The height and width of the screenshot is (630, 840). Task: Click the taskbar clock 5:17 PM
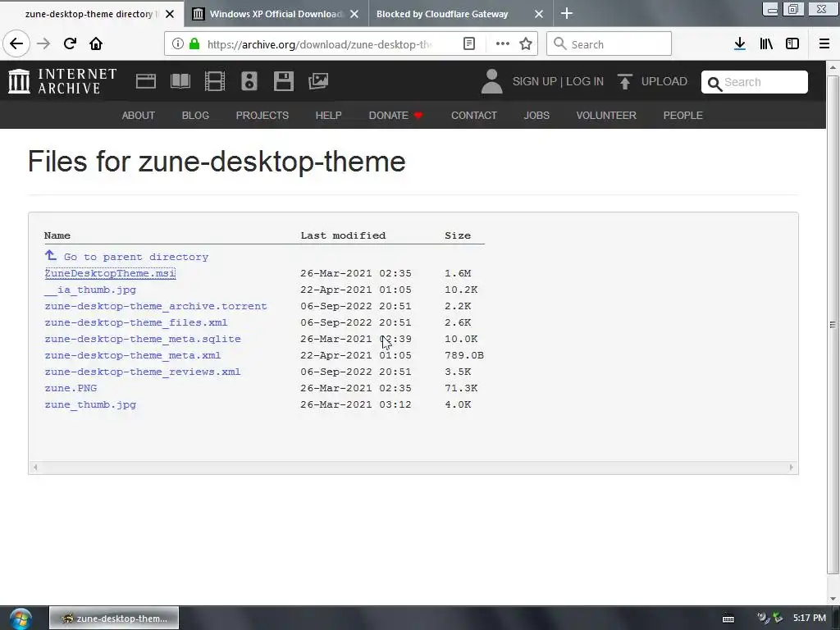click(810, 618)
